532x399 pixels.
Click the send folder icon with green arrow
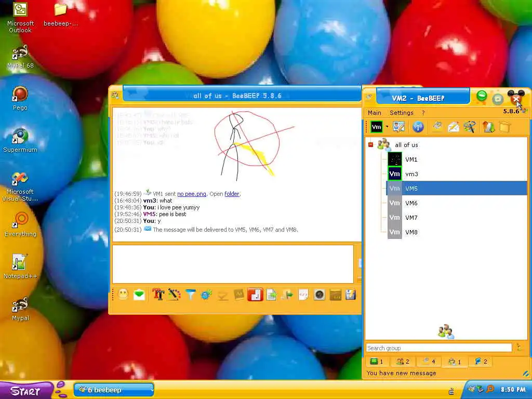tap(287, 295)
